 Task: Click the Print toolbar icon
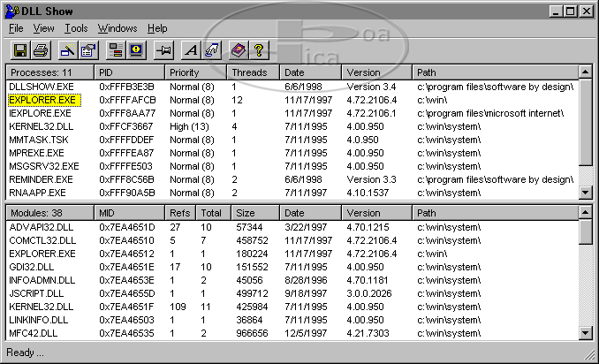point(40,49)
